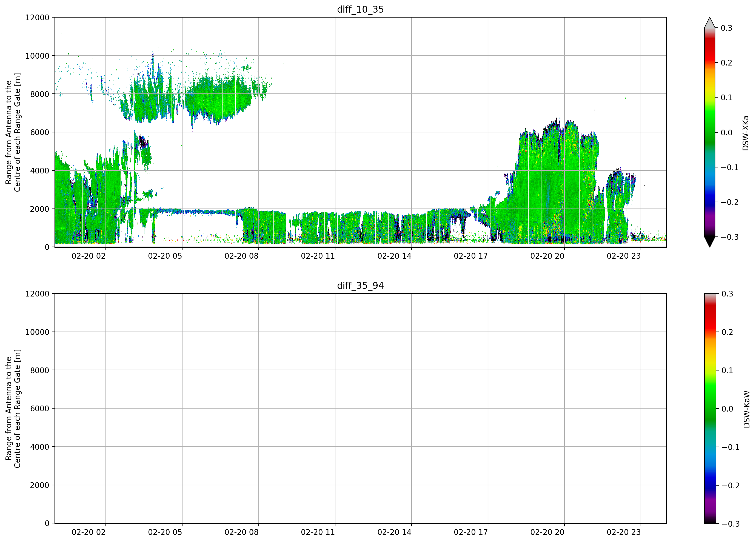Click the 02-20 20 x-tick under diff_35_94
This screenshot has height=542, width=756.
(547, 532)
